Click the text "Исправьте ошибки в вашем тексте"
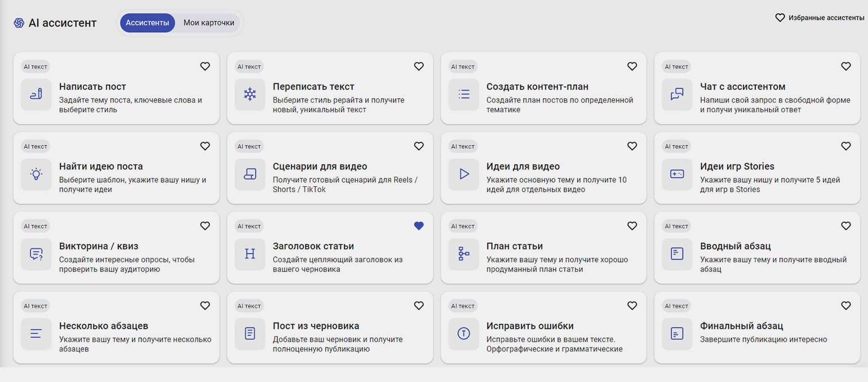The height and width of the screenshot is (382, 868). pyautogui.click(x=550, y=340)
